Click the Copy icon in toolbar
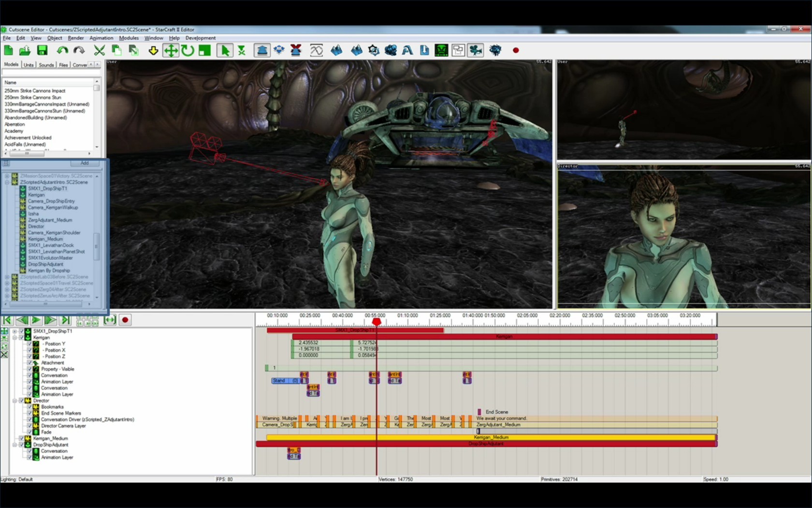Viewport: 812px width, 508px height. click(116, 50)
